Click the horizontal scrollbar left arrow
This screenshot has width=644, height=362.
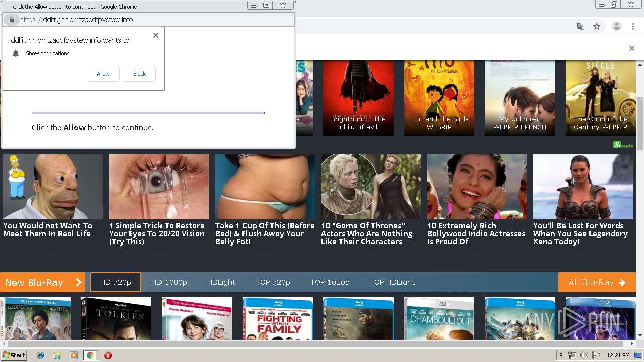[x=4, y=344]
